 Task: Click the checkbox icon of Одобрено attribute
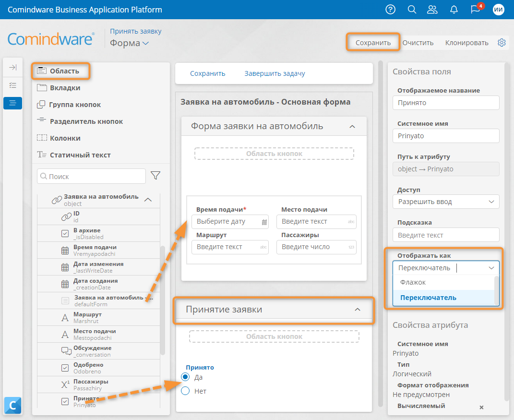tap(65, 368)
